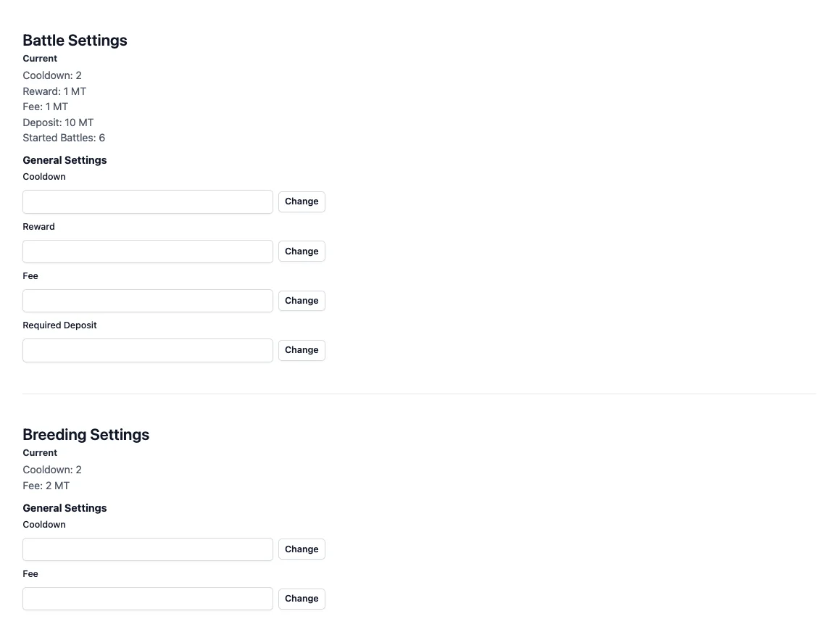
Task: Select the Battle Fee text field
Action: (x=148, y=301)
